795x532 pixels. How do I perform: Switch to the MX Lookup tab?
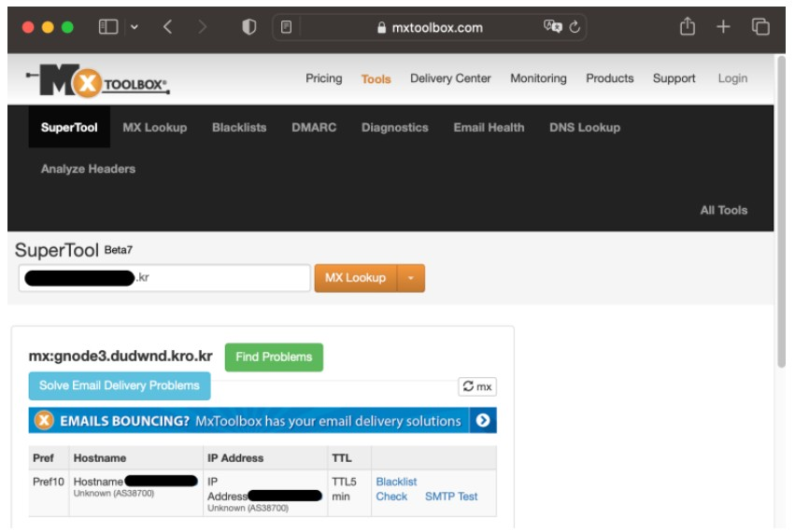(x=155, y=128)
